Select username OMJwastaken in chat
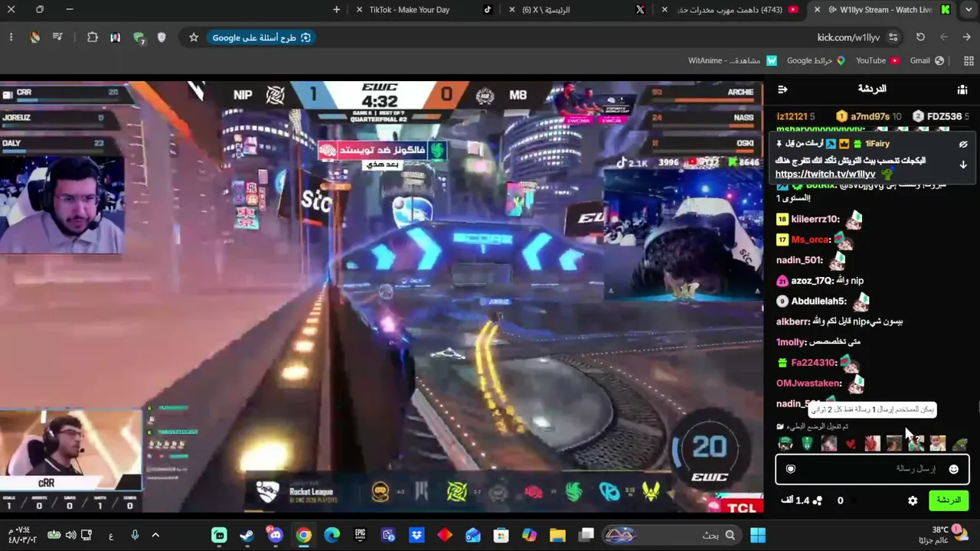Image resolution: width=980 pixels, height=551 pixels. click(809, 383)
